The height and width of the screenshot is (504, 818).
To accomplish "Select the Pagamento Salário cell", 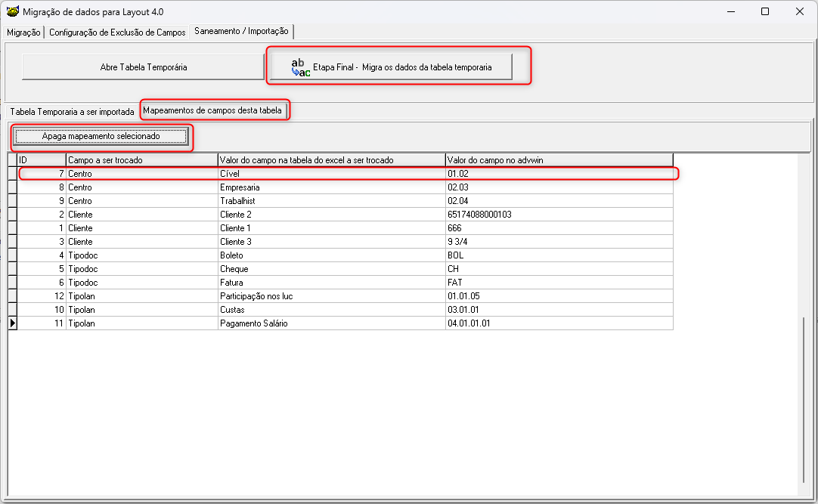I will [x=332, y=323].
